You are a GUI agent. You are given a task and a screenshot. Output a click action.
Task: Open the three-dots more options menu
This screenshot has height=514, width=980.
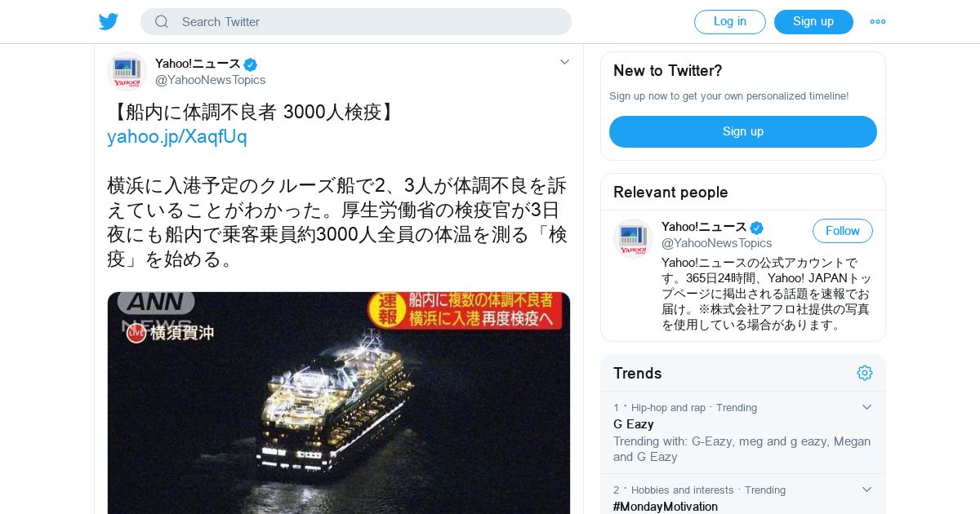pyautogui.click(x=878, y=22)
